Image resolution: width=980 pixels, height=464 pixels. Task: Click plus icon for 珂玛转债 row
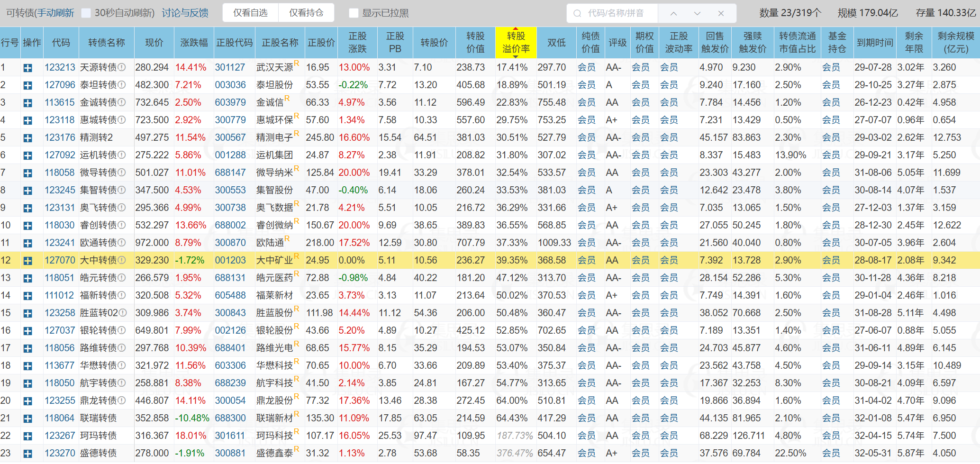[x=28, y=437]
